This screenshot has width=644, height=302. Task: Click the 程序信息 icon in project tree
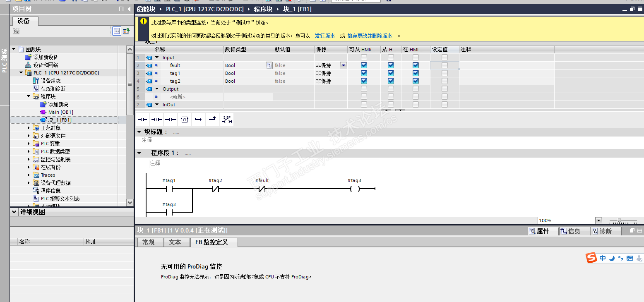(x=36, y=191)
